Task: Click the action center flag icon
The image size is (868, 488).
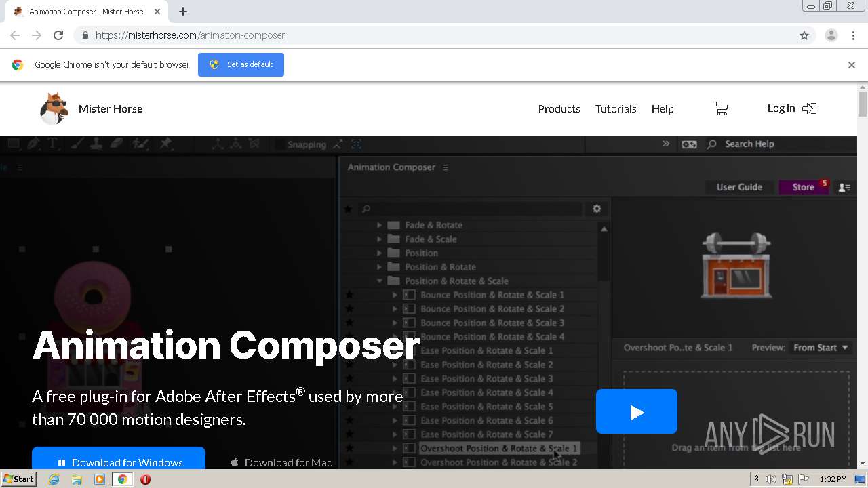Action: tap(804, 479)
